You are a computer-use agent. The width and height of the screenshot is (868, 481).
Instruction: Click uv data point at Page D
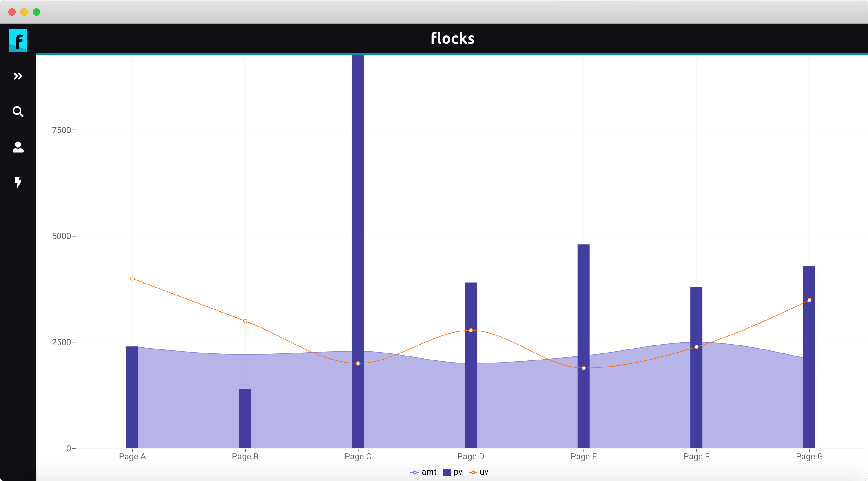[x=471, y=331]
